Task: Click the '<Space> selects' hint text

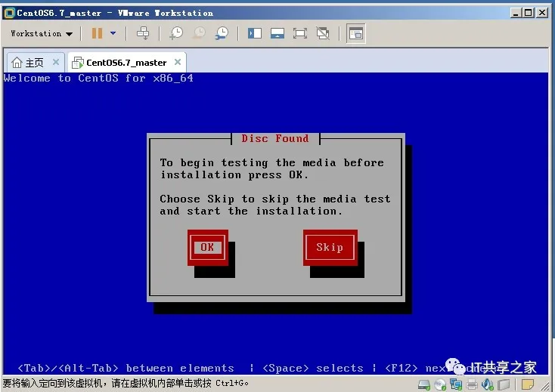Action: pyautogui.click(x=313, y=368)
